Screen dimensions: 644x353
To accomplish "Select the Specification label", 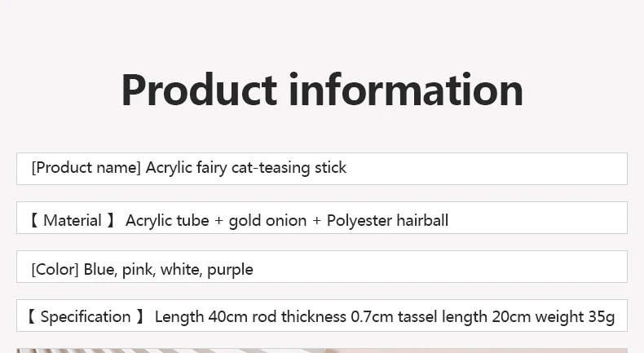I will [x=86, y=316].
